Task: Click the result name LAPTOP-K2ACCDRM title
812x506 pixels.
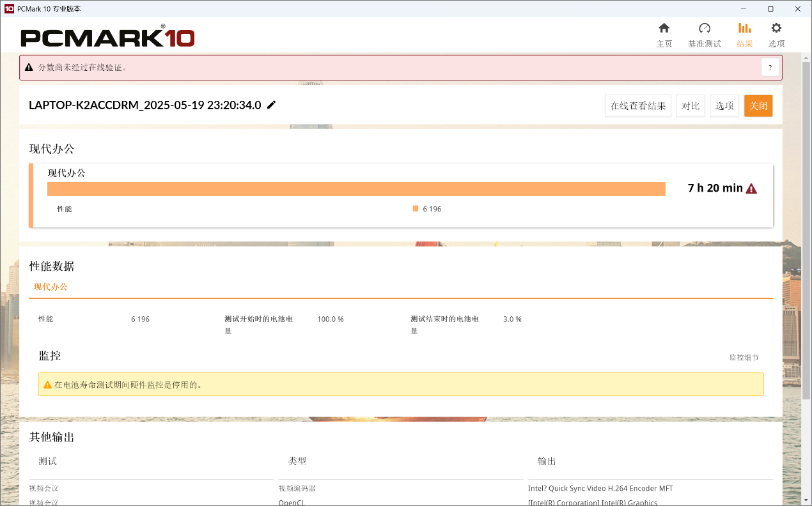Action: click(x=144, y=105)
